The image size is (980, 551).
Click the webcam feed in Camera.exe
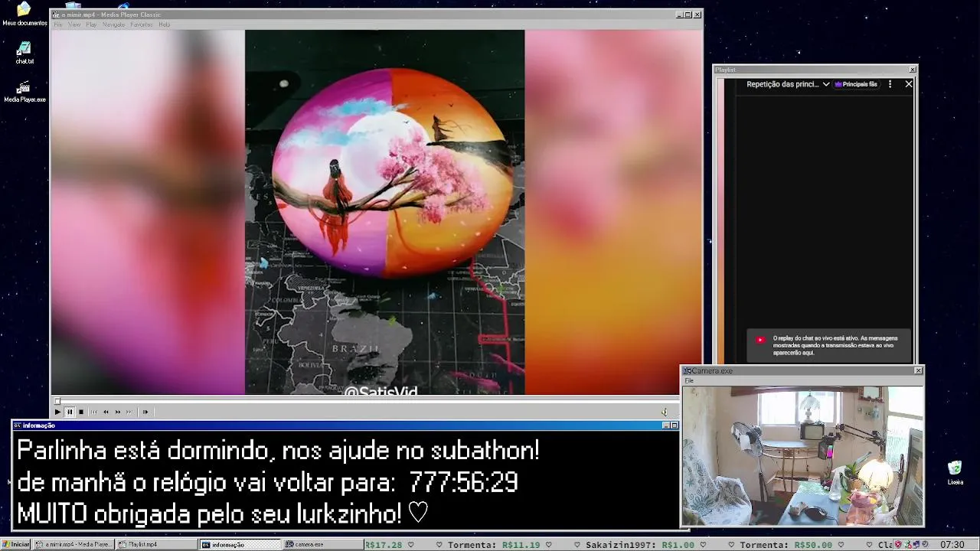pyautogui.click(x=802, y=455)
